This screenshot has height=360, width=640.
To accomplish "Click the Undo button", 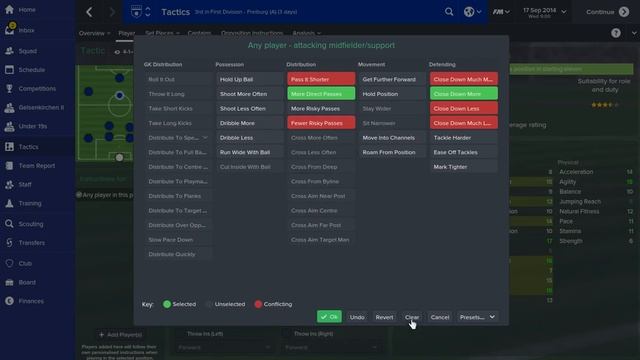I will click(357, 317).
